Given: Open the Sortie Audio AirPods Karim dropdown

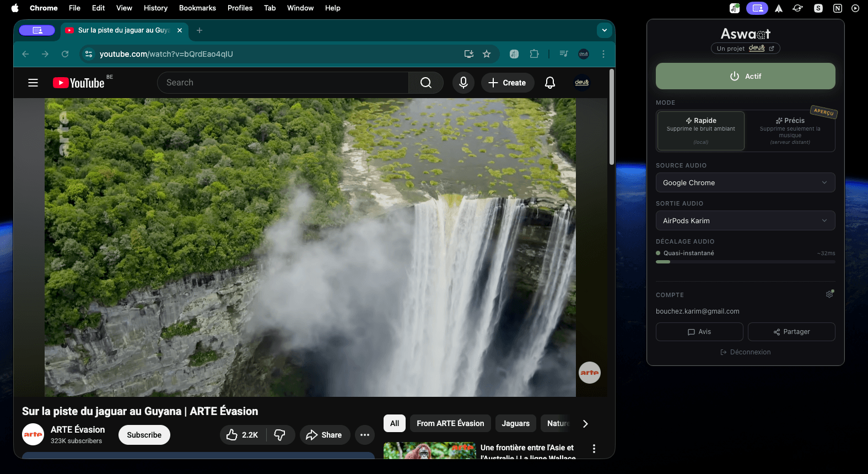Looking at the screenshot, I should (x=746, y=220).
